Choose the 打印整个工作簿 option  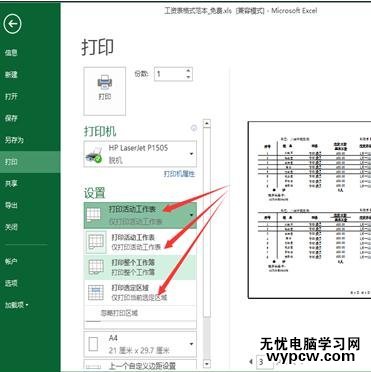[x=140, y=267]
